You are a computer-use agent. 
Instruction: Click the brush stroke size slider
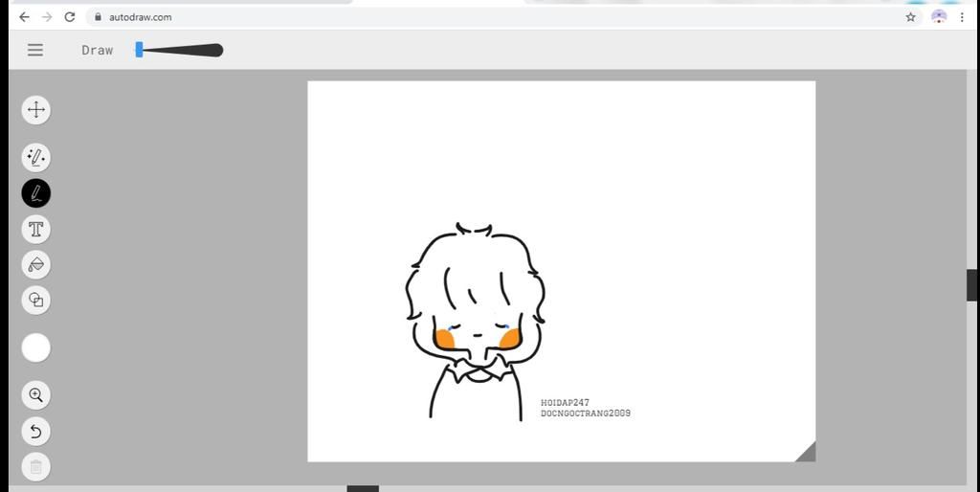179,50
